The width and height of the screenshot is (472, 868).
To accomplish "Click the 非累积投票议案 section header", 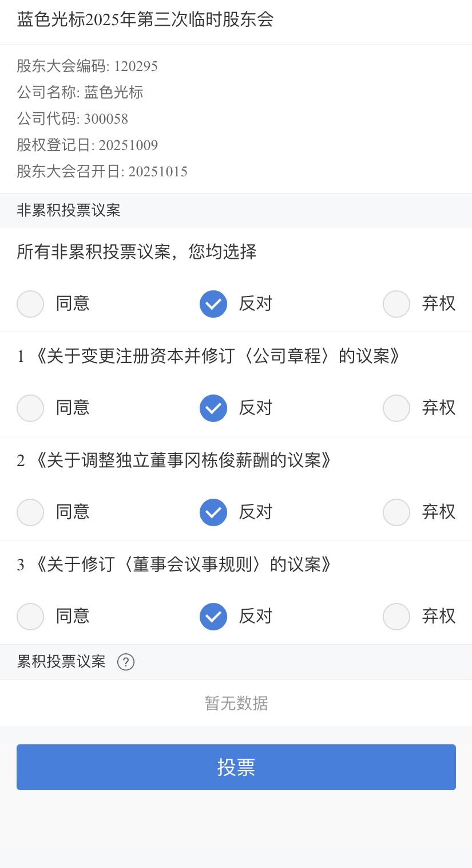I will click(69, 210).
